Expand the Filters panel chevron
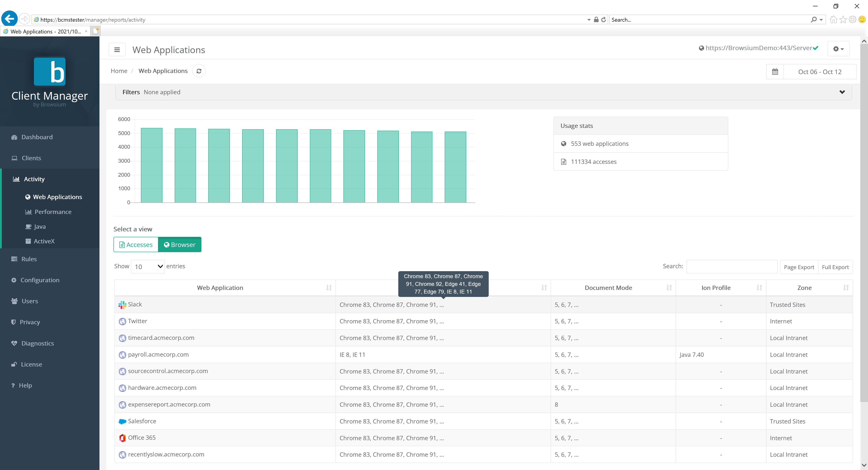Image resolution: width=868 pixels, height=470 pixels. [x=842, y=92]
